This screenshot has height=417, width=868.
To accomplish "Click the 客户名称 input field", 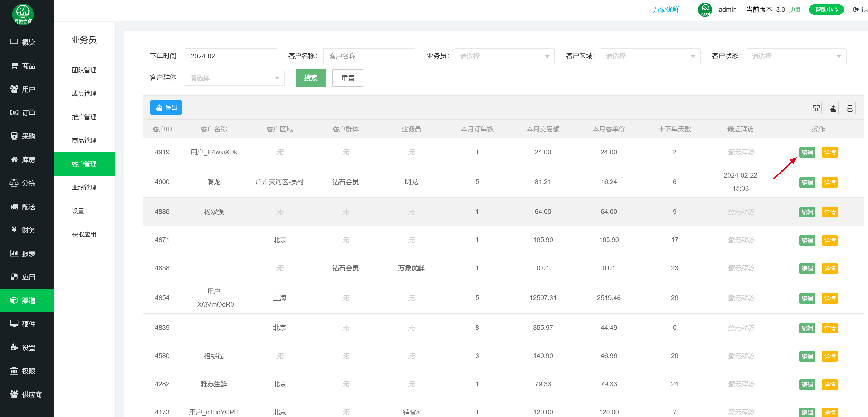I will [369, 56].
